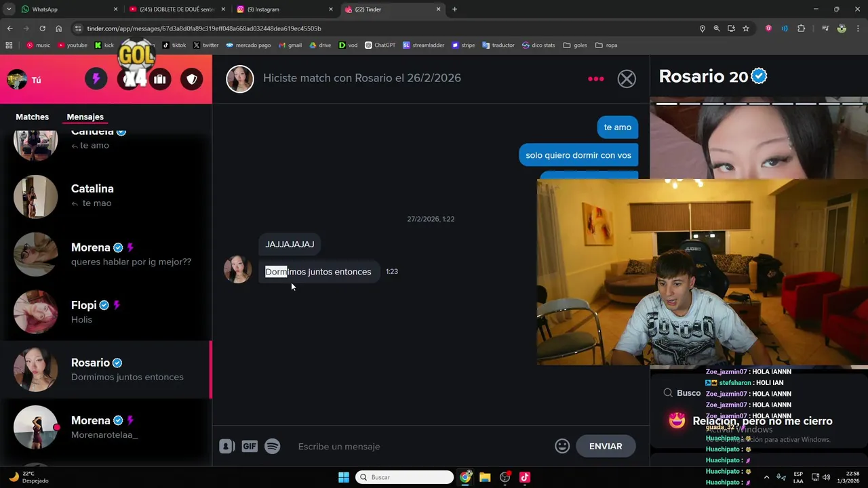
Task: Click 'solo quiero dormir con vos' message
Action: (578, 155)
